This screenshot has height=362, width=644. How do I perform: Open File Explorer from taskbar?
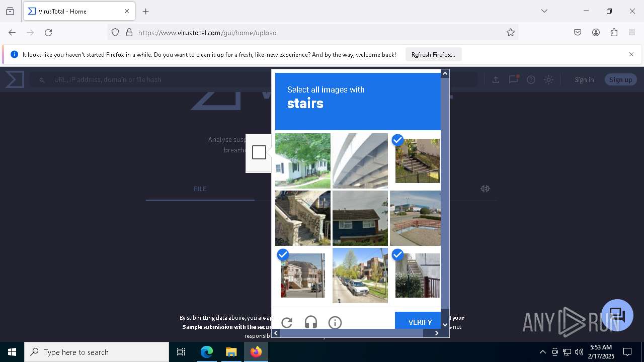click(231, 352)
